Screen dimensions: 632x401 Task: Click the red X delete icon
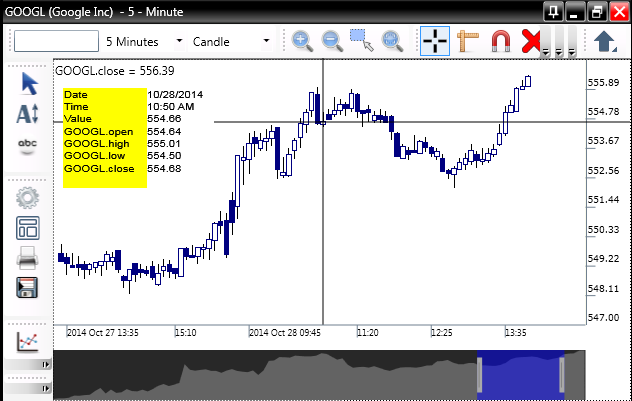pyautogui.click(x=532, y=41)
